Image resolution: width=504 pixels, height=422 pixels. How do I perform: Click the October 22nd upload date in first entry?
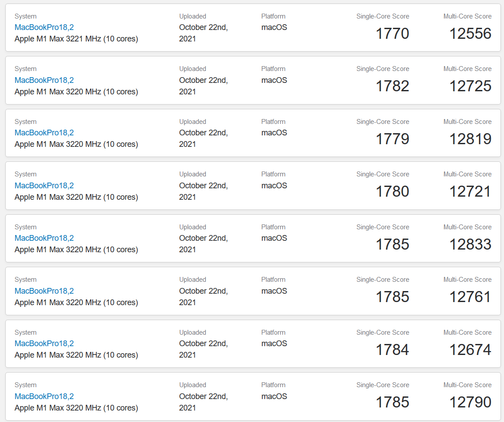pos(203,33)
